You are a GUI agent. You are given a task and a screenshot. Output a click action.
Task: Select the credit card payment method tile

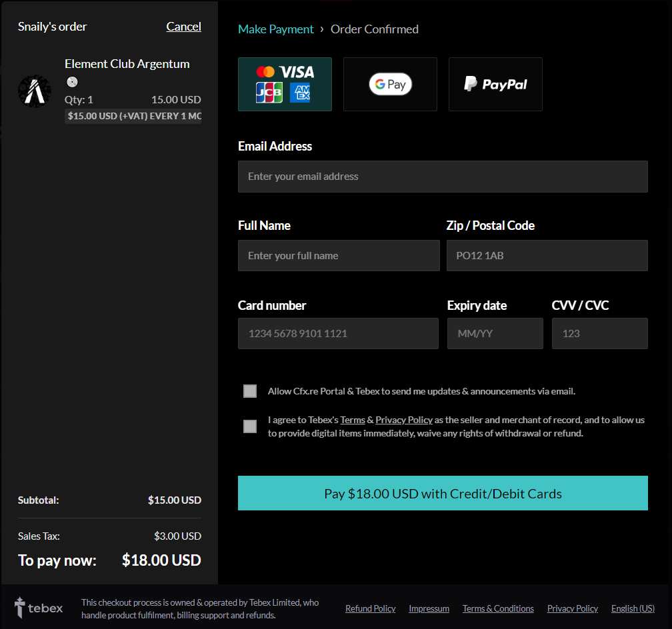[x=285, y=85]
